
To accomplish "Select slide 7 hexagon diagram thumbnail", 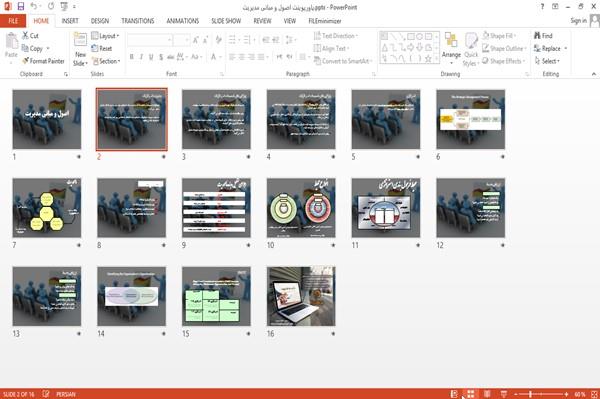I will (47, 207).
